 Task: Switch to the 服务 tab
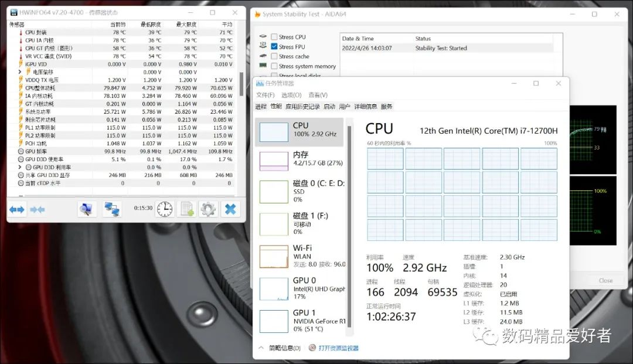[x=386, y=107]
